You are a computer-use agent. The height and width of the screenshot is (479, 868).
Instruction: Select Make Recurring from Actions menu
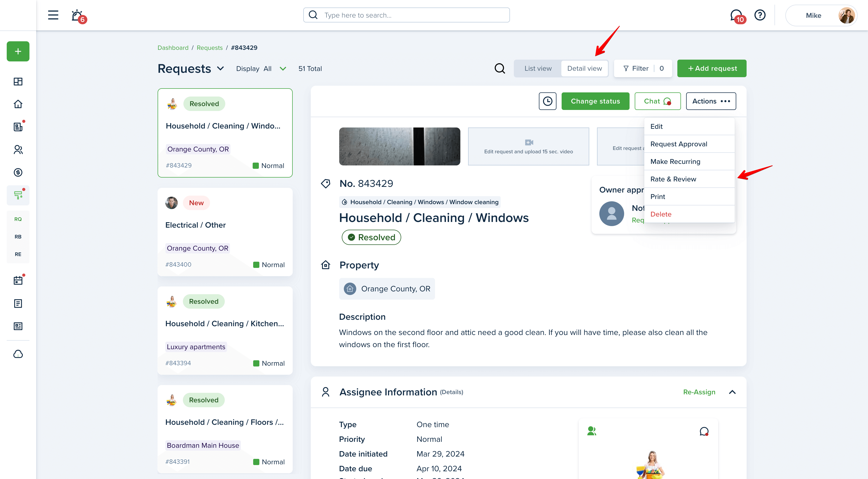coord(689,161)
